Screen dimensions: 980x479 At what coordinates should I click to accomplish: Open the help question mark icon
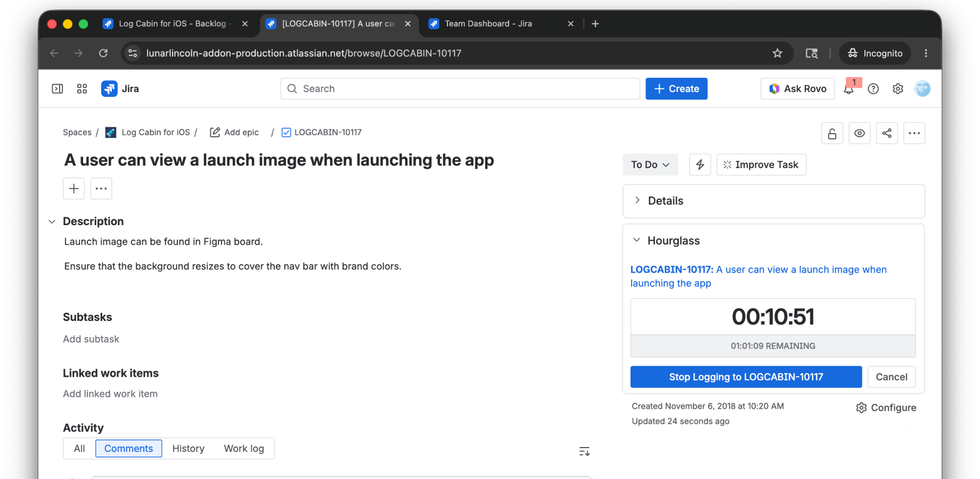coord(873,89)
